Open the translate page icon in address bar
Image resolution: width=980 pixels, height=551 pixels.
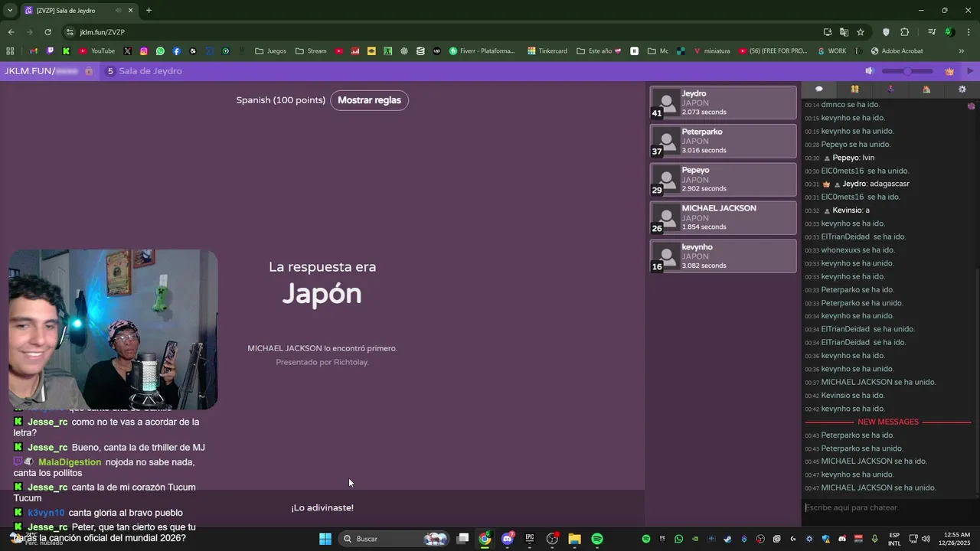pos(844,32)
